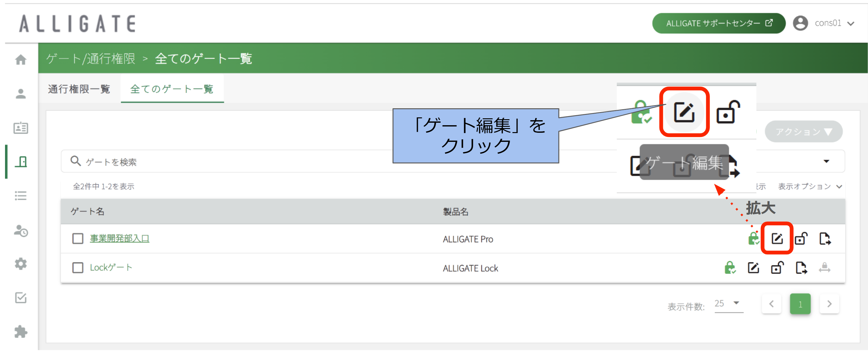Screen dimensions: 868x354
Task: Click the unlock icon for the Lockゲート row
Action: [777, 268]
